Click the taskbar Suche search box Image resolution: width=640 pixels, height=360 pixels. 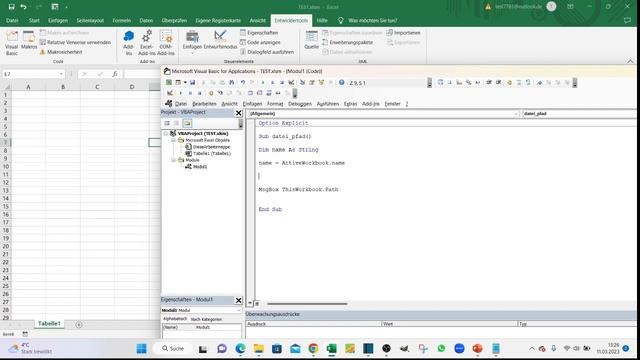(x=173, y=349)
